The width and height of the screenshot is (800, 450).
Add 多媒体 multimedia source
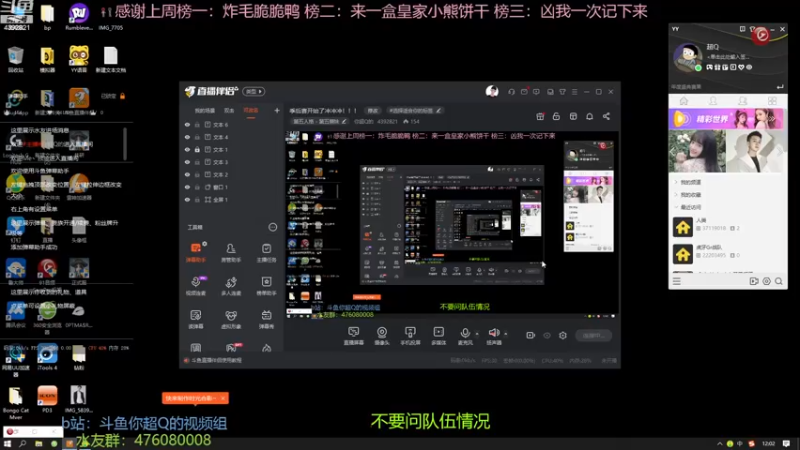coord(438,336)
